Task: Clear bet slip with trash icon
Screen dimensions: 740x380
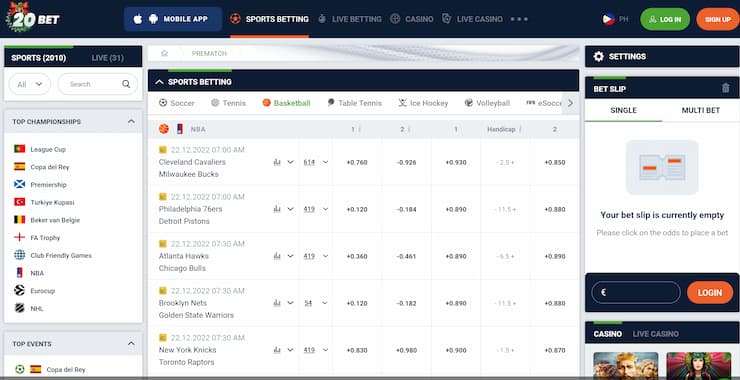Action: tap(726, 88)
